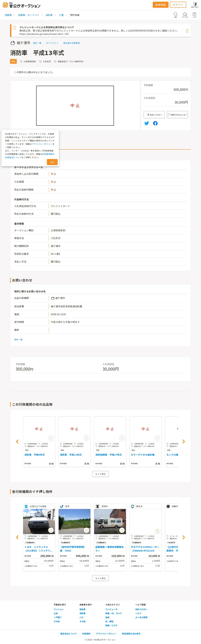Screen dimensions: 201x644
Task: Open 物件一覧 link next to 袖ケ浦市
Action: pos(37,43)
